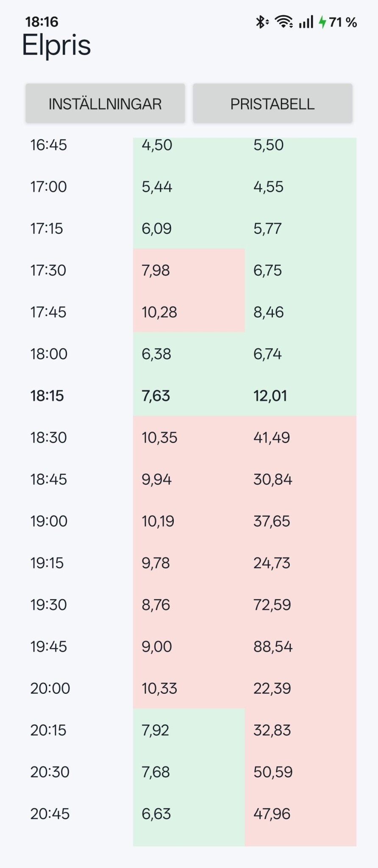Tap the battery charging bolt icon
The width and height of the screenshot is (378, 868).
click(323, 22)
